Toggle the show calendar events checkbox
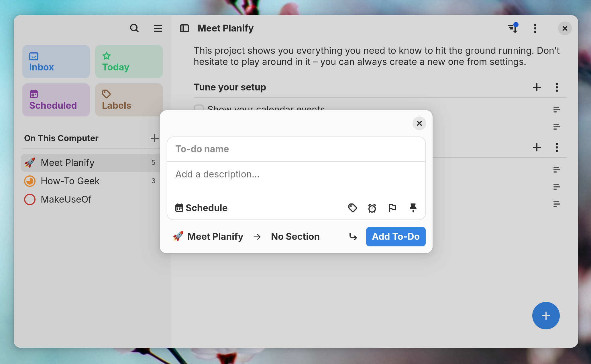 point(199,109)
